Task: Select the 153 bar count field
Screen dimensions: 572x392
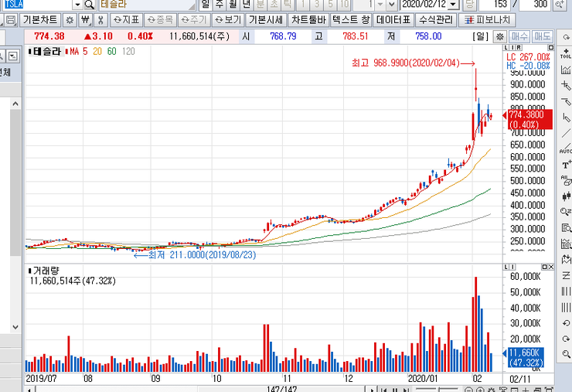Action: (494, 5)
